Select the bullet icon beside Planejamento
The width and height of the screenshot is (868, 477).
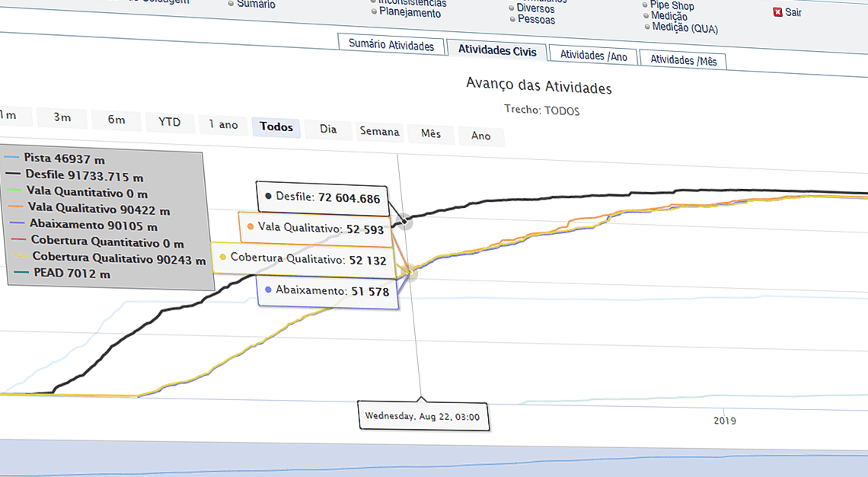[x=373, y=11]
